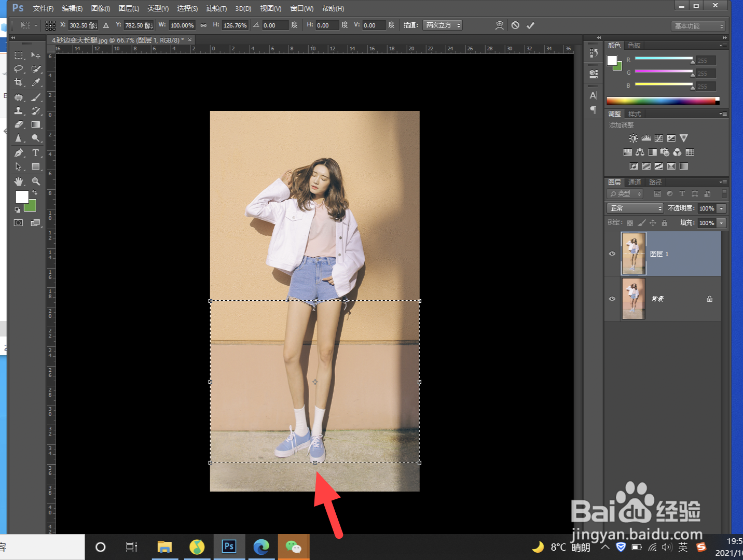Select the Clone Stamp tool
This screenshot has height=560, width=743.
19,111
